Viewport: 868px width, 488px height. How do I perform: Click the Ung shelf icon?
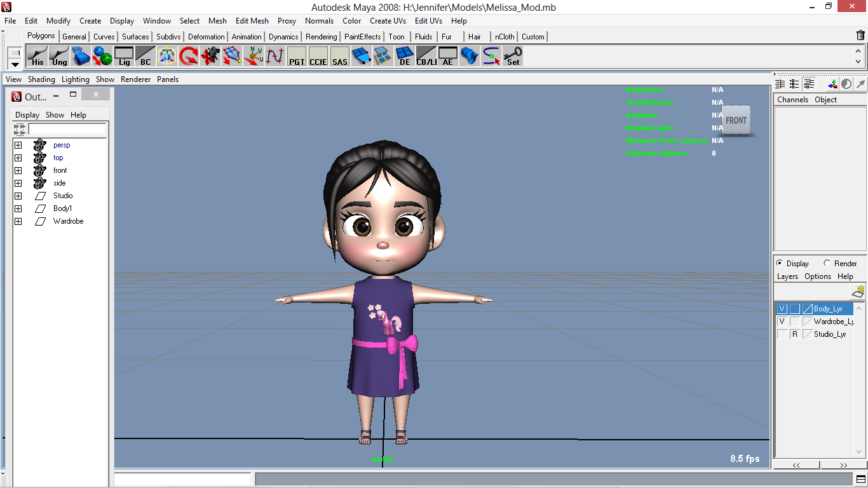pyautogui.click(x=59, y=56)
